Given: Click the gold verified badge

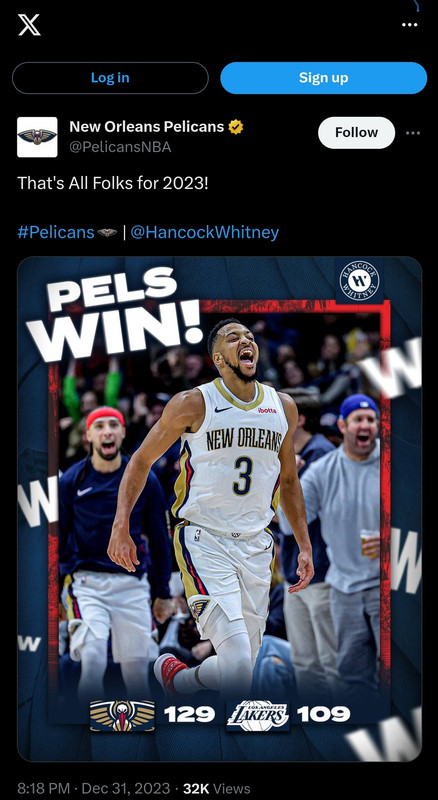Looking at the screenshot, I should pyautogui.click(x=235, y=127).
